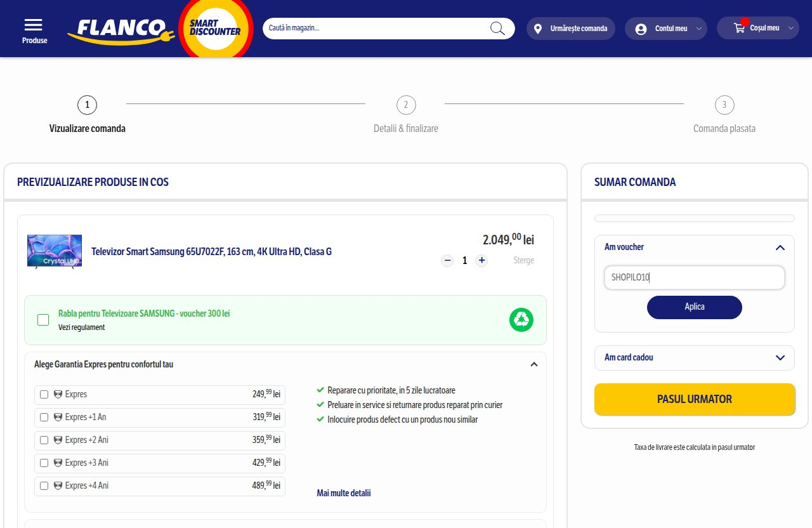Click the search magnifier icon
812x528 pixels.
pyautogui.click(x=497, y=28)
